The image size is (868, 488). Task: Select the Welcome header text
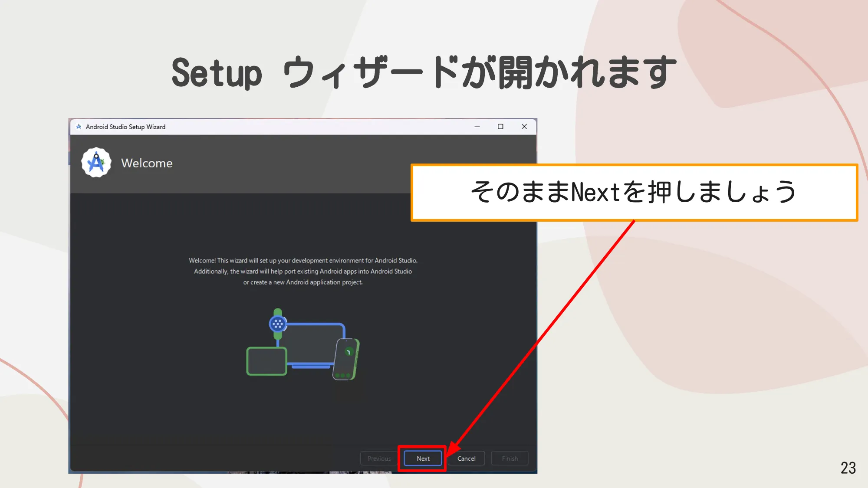pos(147,163)
